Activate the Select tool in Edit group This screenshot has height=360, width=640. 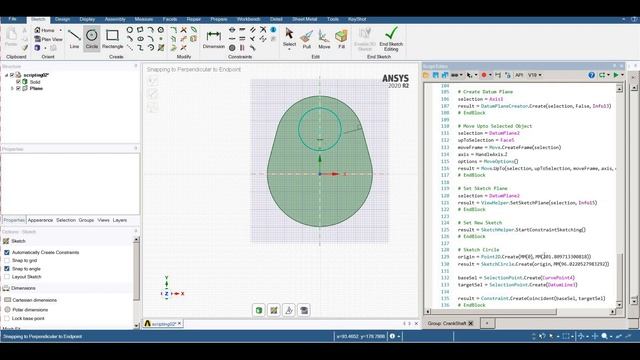point(289,36)
